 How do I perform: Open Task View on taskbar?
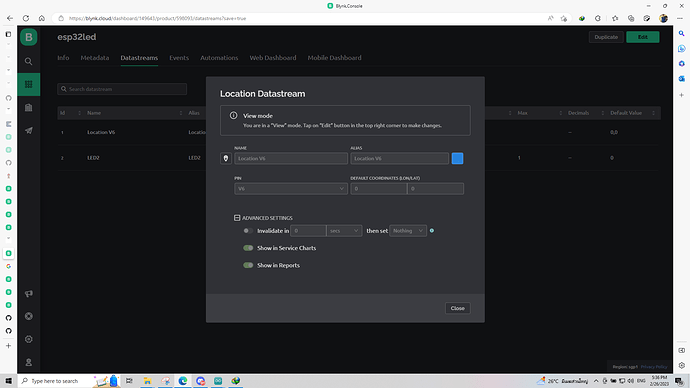click(129, 381)
